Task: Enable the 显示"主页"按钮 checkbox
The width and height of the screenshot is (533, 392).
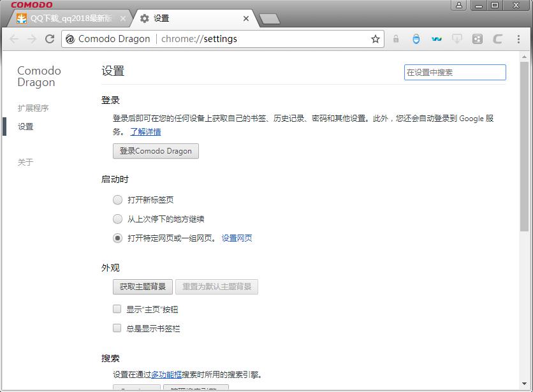Action: point(117,309)
